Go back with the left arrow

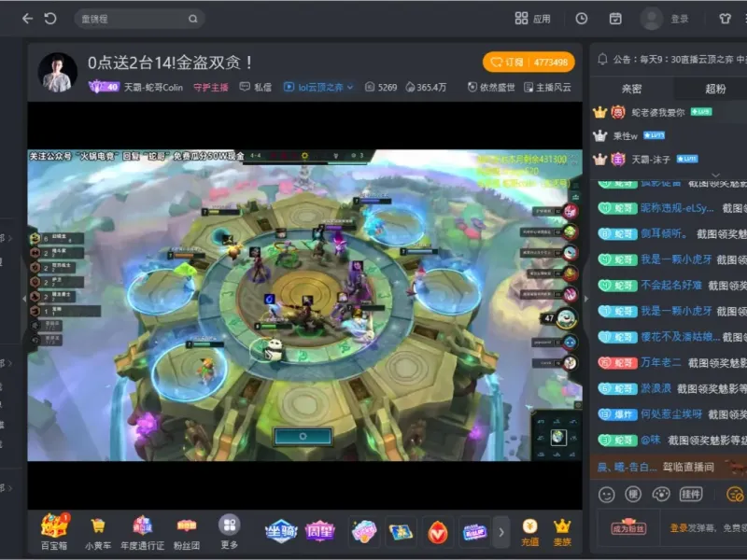(x=27, y=19)
